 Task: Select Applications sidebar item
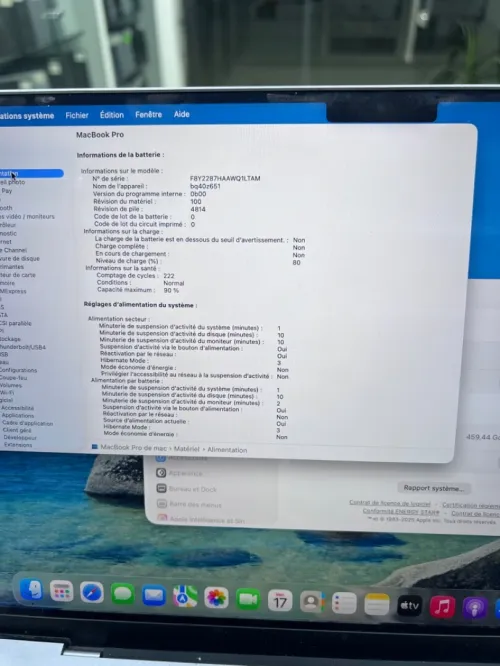(18, 415)
